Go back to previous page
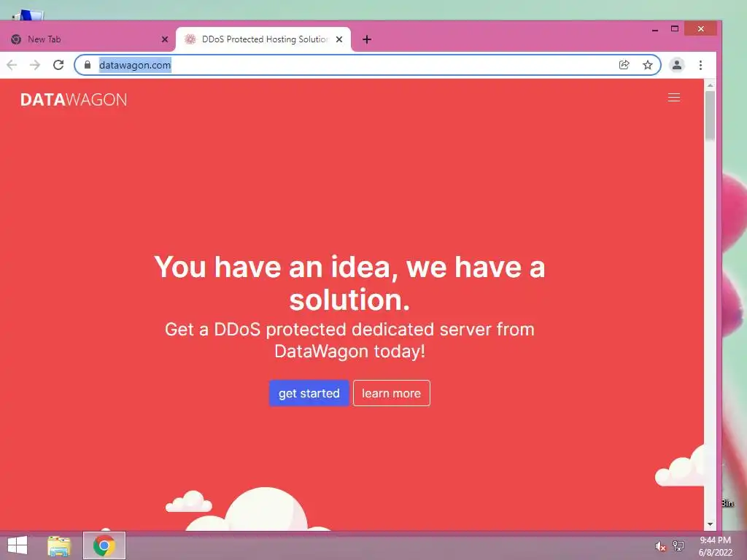747x560 pixels. tap(12, 65)
